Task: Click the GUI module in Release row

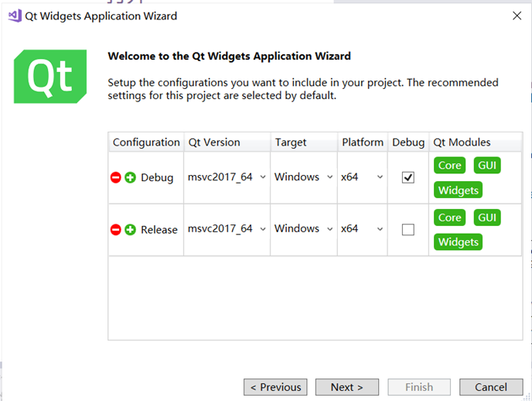Action: 487,218
